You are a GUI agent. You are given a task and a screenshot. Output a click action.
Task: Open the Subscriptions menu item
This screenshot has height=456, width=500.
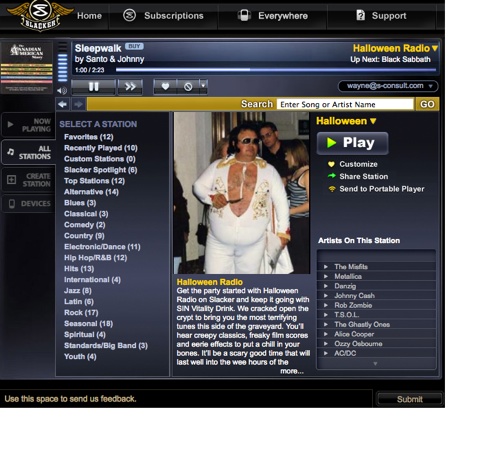174,16
